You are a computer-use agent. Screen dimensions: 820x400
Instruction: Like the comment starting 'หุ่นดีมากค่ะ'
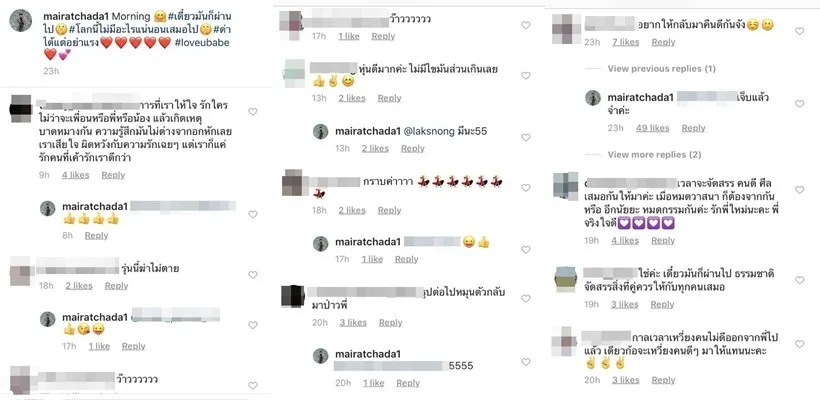tap(526, 75)
